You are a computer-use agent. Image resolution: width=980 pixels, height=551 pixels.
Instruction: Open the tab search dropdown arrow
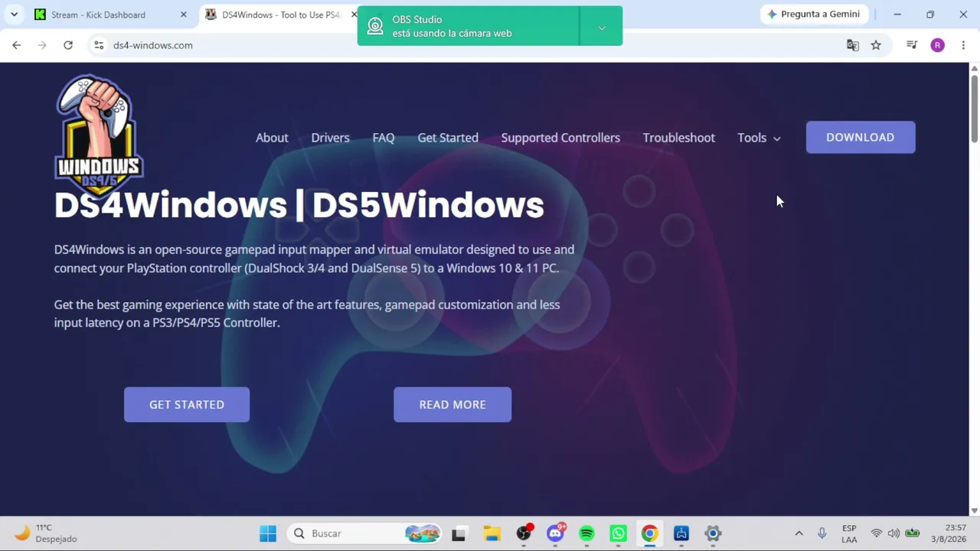[14, 15]
